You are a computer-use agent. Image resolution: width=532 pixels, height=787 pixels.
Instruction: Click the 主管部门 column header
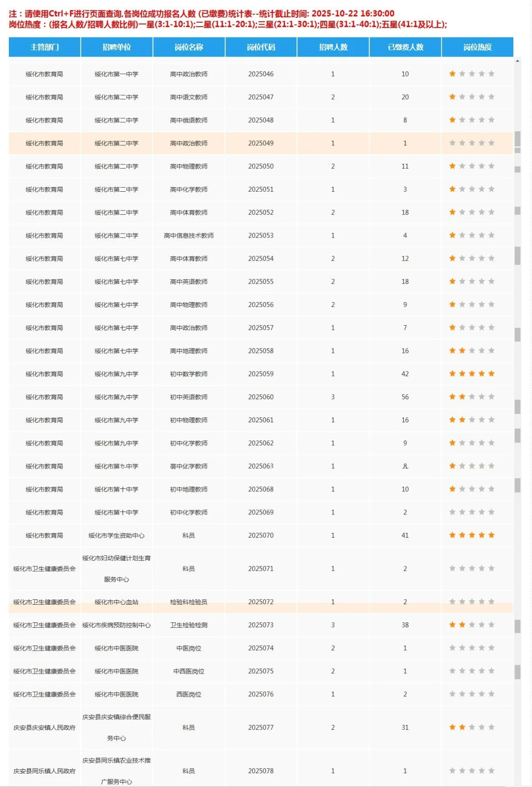44,47
